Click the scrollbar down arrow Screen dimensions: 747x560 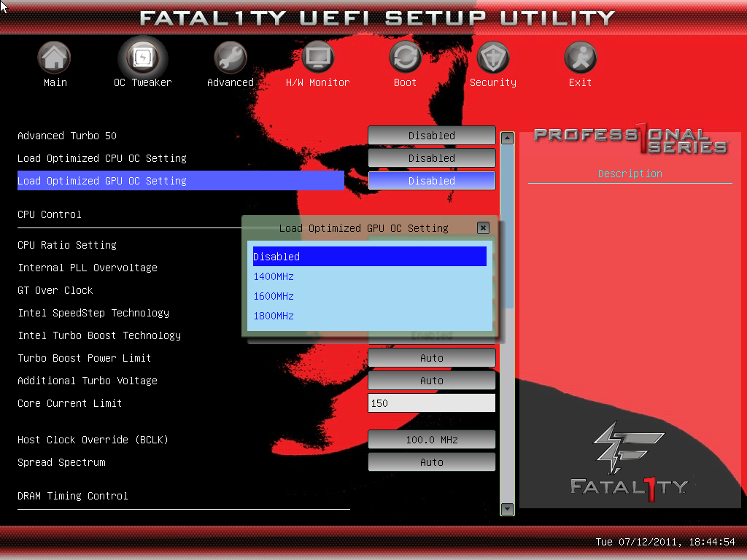click(507, 509)
